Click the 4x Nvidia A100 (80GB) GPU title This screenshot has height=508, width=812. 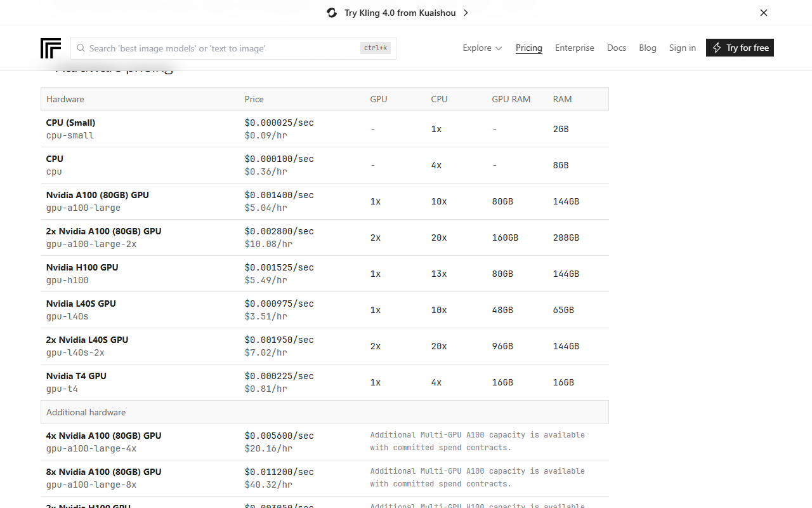tap(104, 436)
